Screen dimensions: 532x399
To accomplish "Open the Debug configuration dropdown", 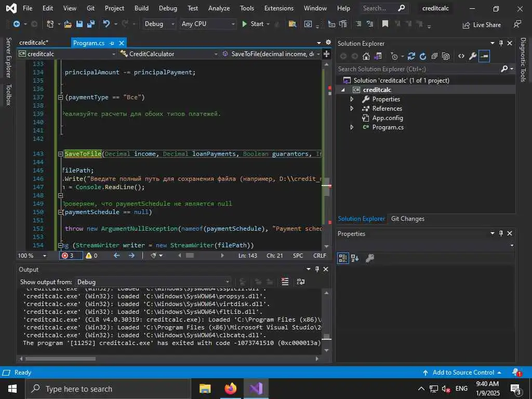I will (159, 24).
